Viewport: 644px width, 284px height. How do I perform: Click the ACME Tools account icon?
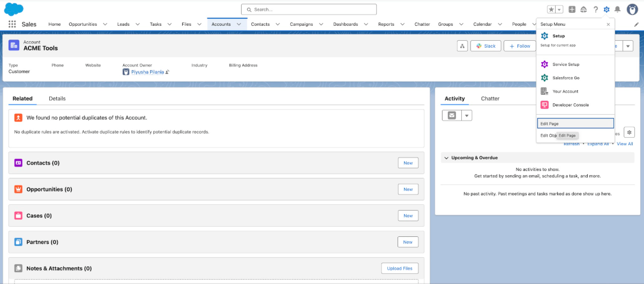pyautogui.click(x=14, y=45)
